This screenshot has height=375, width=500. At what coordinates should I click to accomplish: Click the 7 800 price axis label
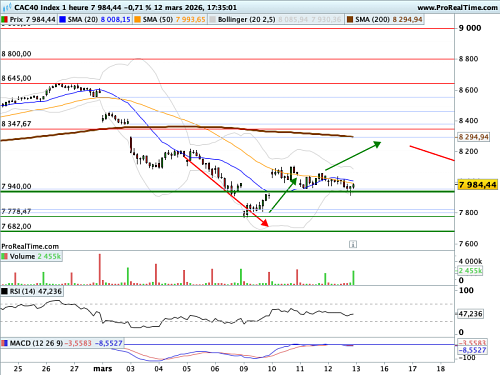(468, 212)
